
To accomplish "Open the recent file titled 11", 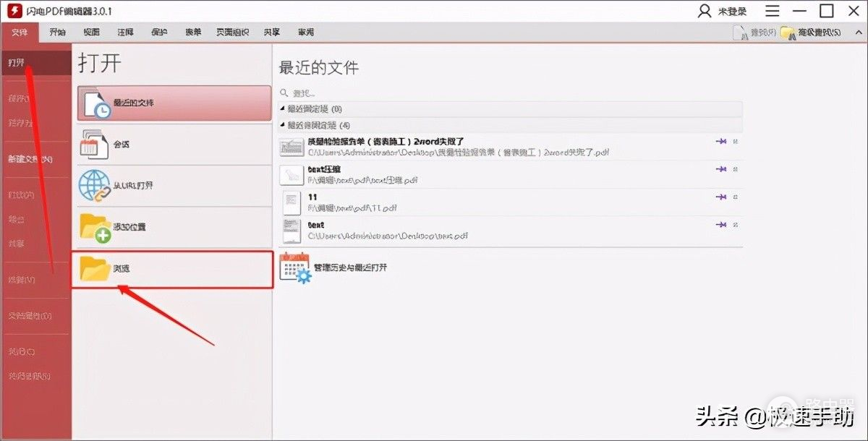I will pyautogui.click(x=312, y=197).
